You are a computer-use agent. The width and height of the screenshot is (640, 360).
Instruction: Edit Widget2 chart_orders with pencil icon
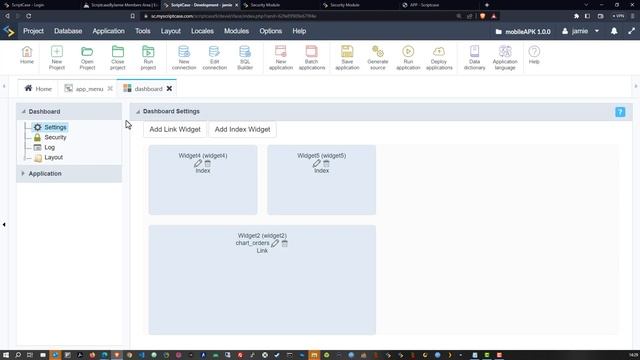275,243
